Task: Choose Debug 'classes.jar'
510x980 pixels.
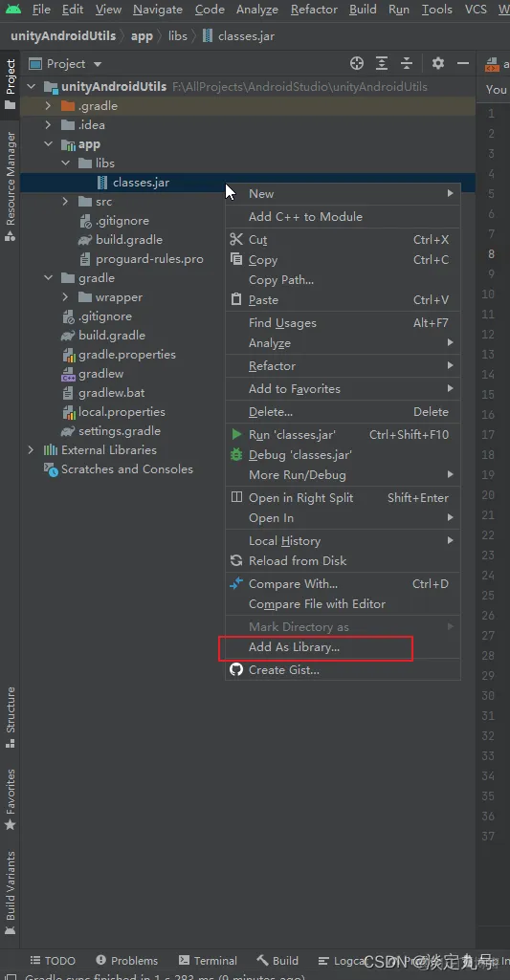Action: click(x=343, y=454)
